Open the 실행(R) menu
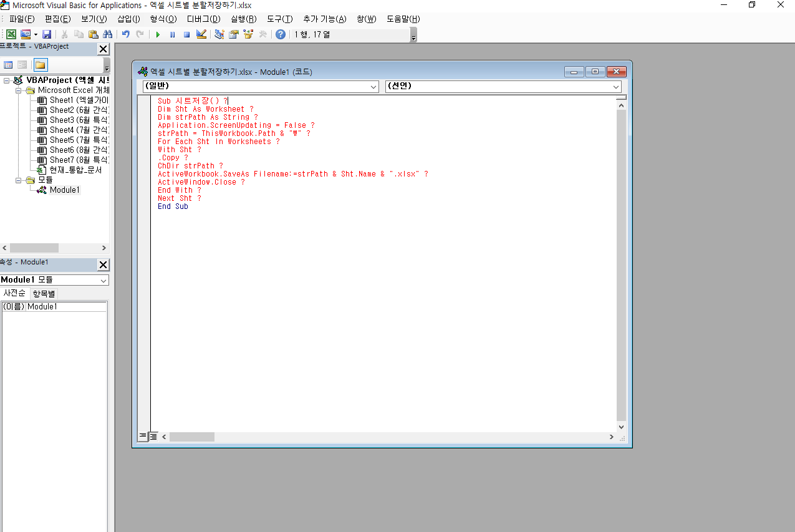This screenshot has height=532, width=795. (244, 19)
